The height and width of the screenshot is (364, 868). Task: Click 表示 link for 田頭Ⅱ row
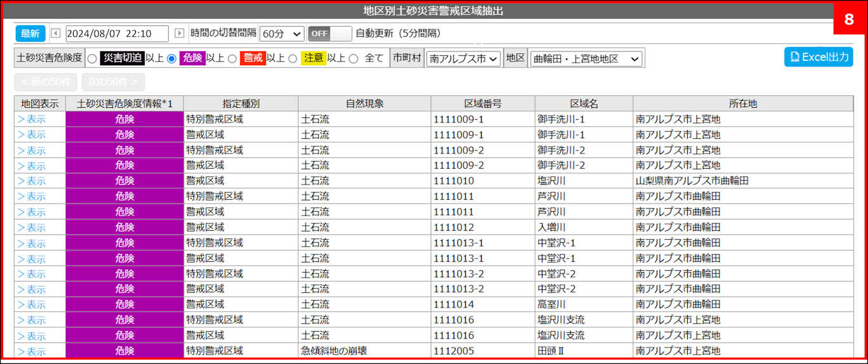point(32,351)
